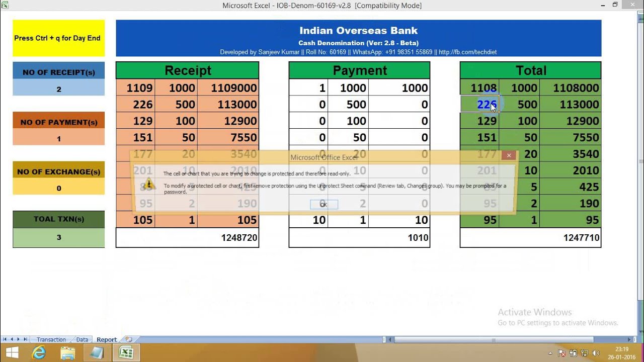Select Total amount 425

pyautogui.click(x=570, y=187)
